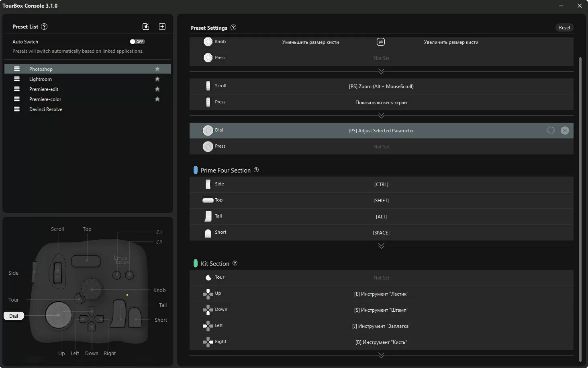Viewport: 588px width, 368px height.
Task: Click the drag handle icon for Lightroom
Action: 17,79
